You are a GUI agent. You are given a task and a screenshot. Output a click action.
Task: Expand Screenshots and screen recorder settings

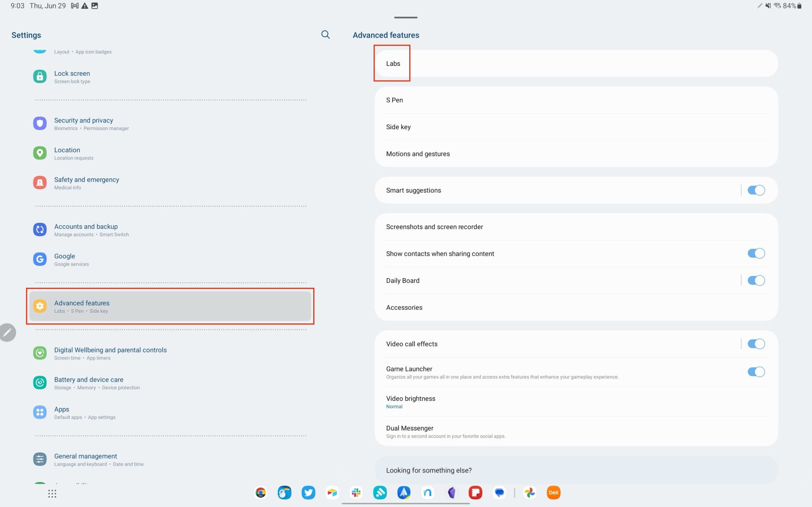pos(435,227)
